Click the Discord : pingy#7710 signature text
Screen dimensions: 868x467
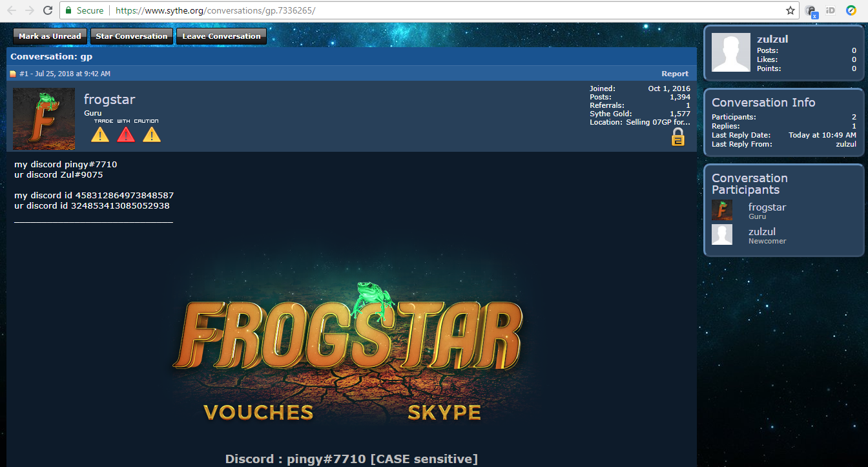point(352,459)
